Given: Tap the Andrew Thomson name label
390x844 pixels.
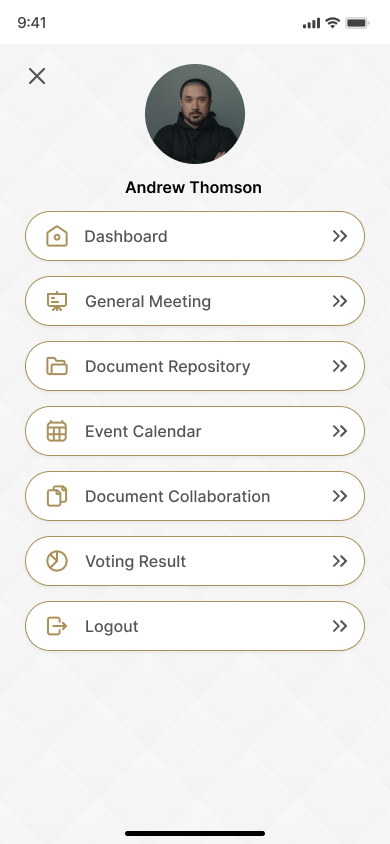Looking at the screenshot, I should pos(194,187).
